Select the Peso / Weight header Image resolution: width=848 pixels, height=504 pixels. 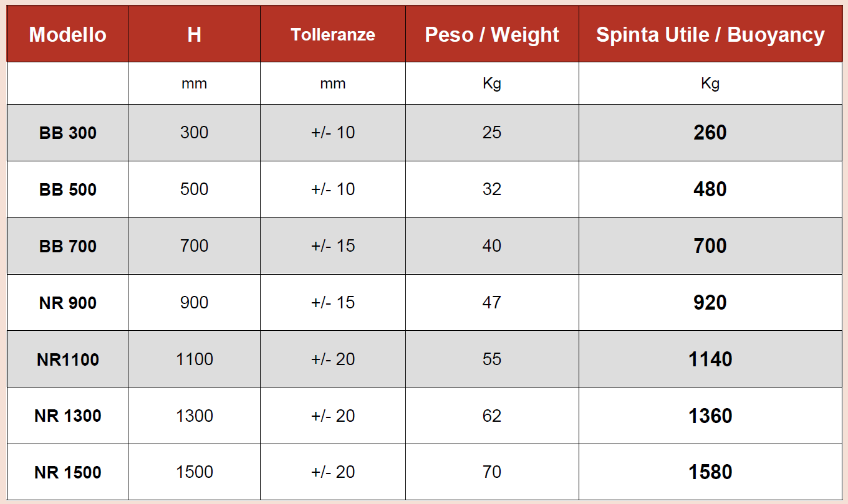[492, 34]
